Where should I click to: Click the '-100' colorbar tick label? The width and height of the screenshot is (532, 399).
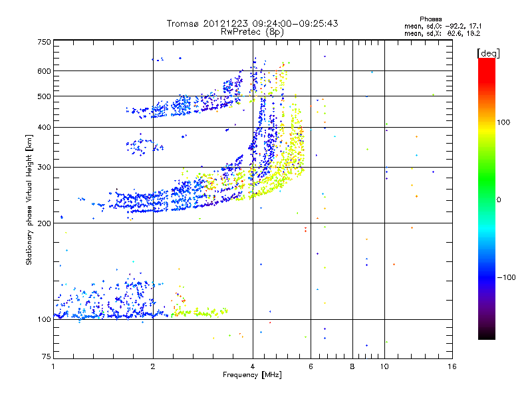tap(506, 277)
